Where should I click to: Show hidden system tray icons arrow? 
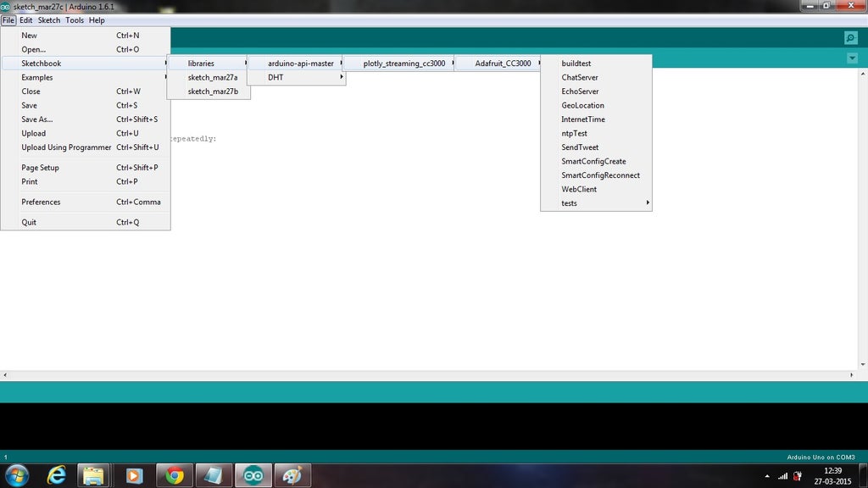pos(766,476)
